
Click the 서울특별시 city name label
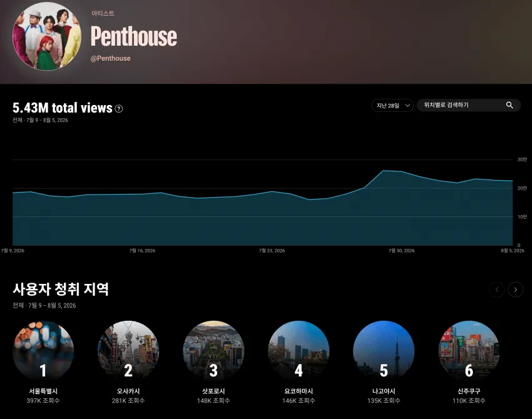[x=43, y=391]
